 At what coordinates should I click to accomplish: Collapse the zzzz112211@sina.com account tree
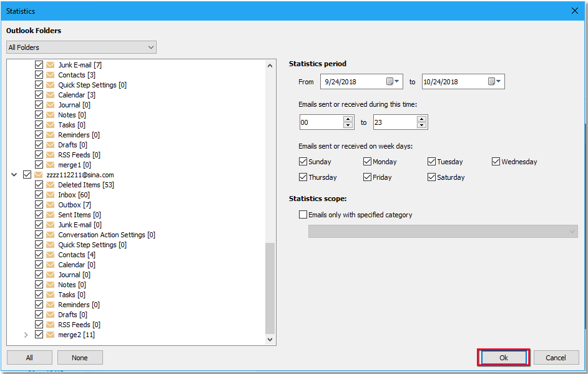click(x=14, y=174)
